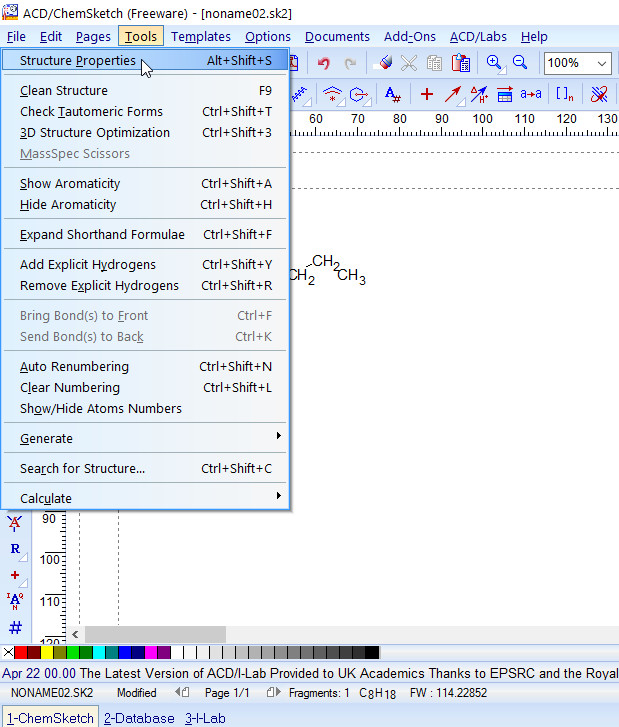Select the A with I, Q, N tool
This screenshot has width=619, height=727.
[x=15, y=601]
